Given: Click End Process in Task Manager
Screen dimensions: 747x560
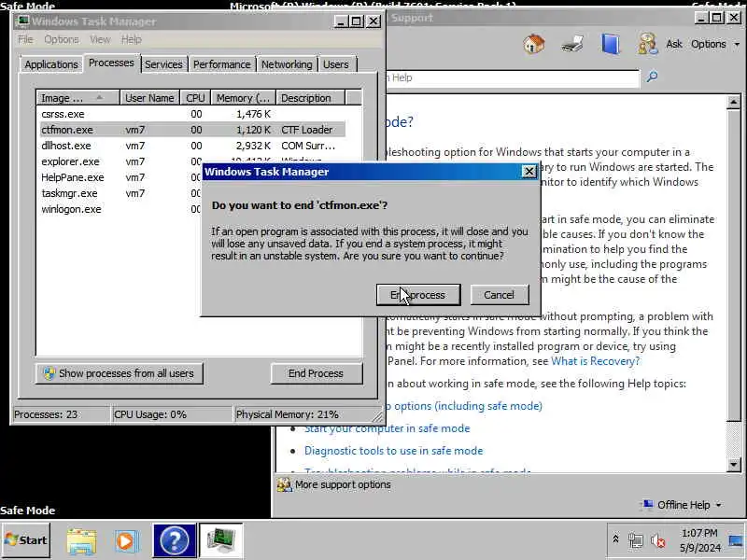Looking at the screenshot, I should pyautogui.click(x=317, y=373).
